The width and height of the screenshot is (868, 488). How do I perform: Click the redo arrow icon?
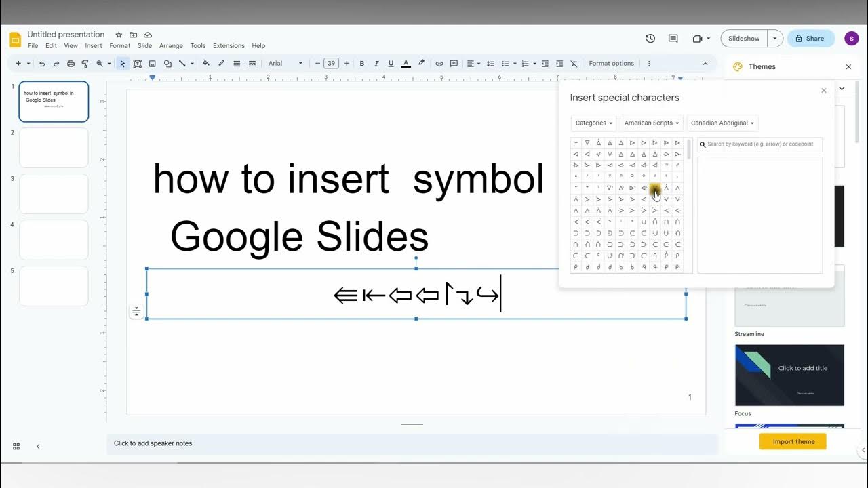click(56, 64)
